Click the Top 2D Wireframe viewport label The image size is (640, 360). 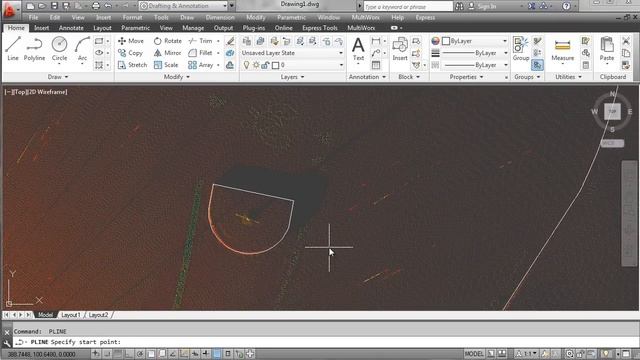click(x=36, y=92)
